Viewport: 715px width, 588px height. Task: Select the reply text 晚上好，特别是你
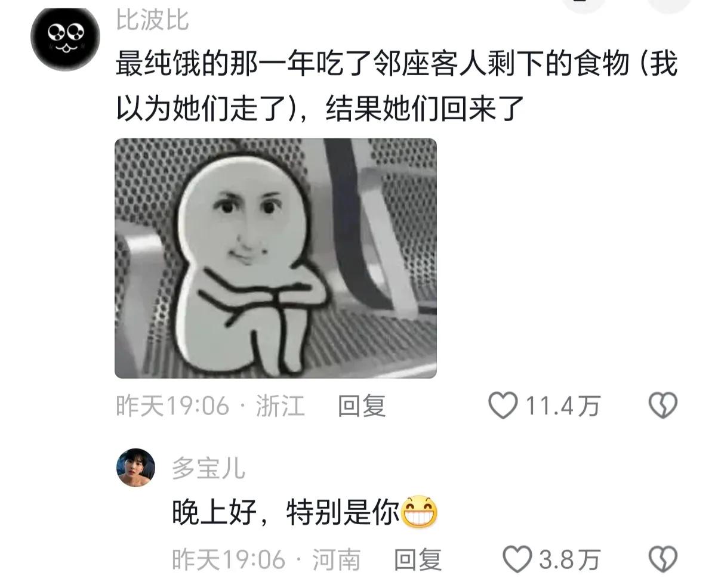click(286, 512)
